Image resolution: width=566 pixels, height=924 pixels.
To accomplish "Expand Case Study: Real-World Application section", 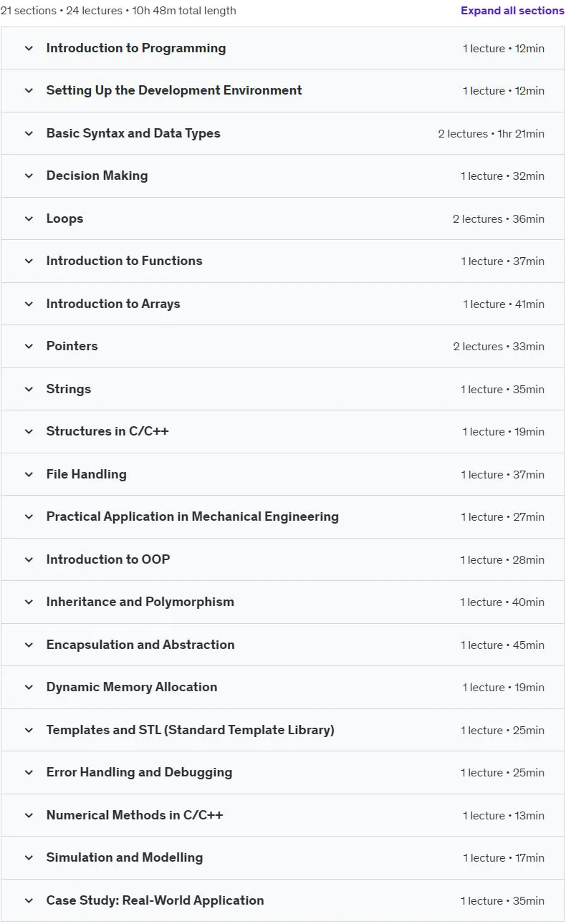I will click(x=282, y=900).
